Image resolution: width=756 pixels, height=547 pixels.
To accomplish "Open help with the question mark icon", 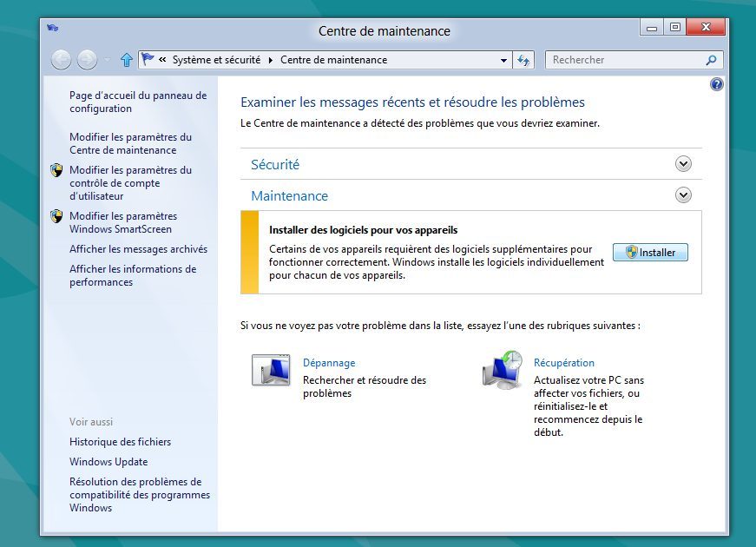I will click(x=716, y=85).
